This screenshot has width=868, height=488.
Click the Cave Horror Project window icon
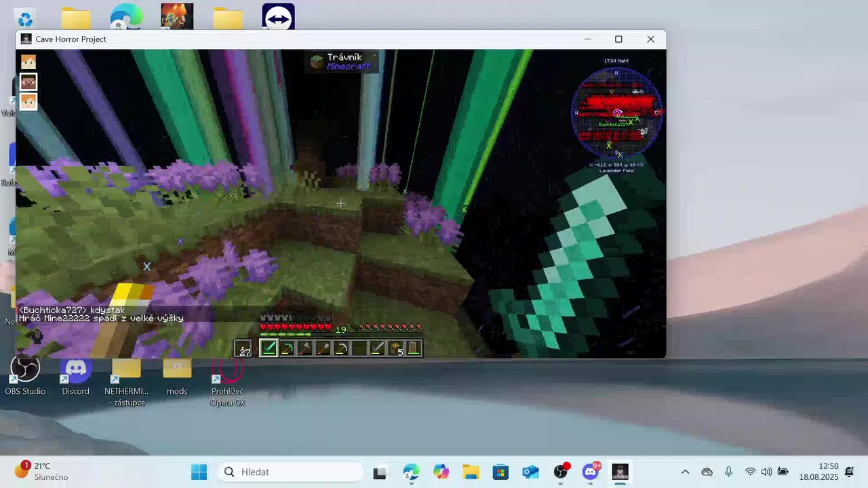tap(26, 39)
